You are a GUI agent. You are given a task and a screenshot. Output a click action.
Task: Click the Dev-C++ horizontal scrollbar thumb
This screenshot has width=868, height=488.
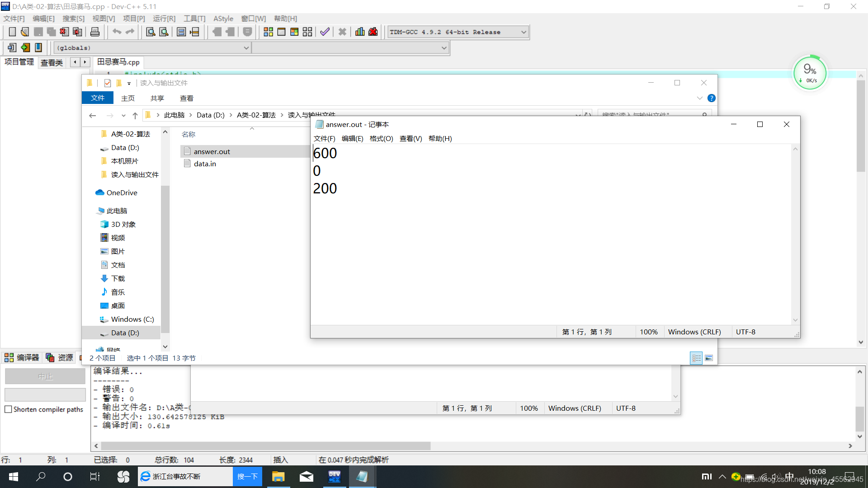pos(266,446)
